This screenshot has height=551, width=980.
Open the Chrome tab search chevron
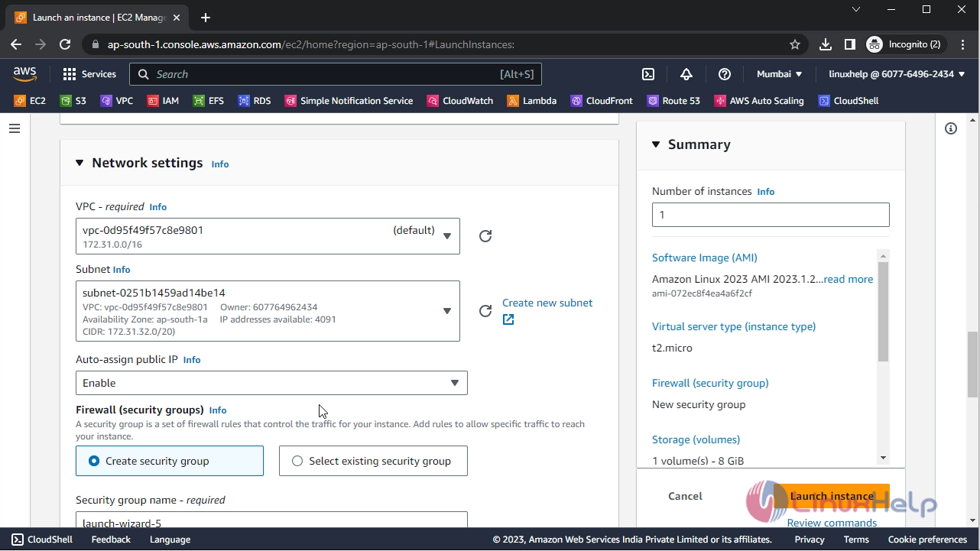pyautogui.click(x=856, y=9)
